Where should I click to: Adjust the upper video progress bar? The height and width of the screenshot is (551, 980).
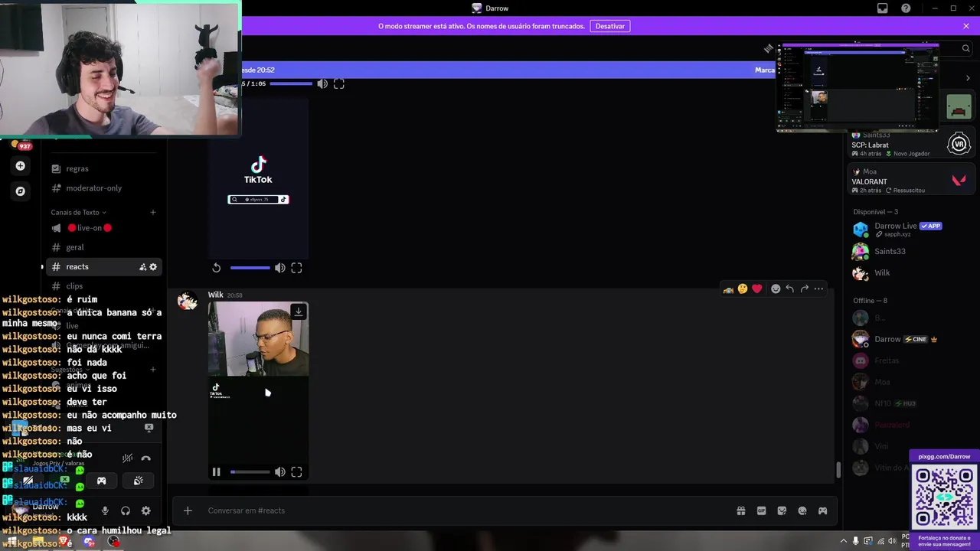tap(291, 84)
